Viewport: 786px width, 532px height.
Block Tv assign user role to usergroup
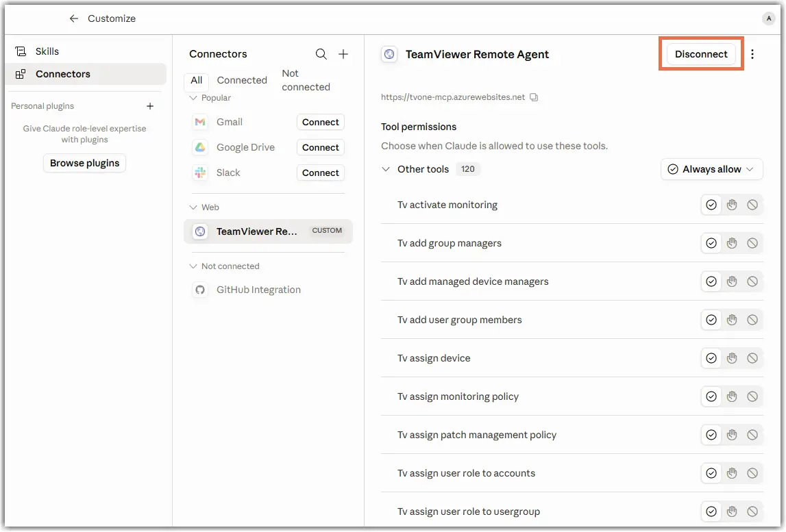click(752, 512)
